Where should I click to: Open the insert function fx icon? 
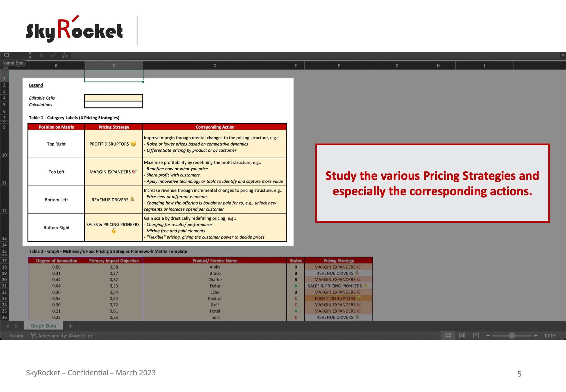coord(65,55)
